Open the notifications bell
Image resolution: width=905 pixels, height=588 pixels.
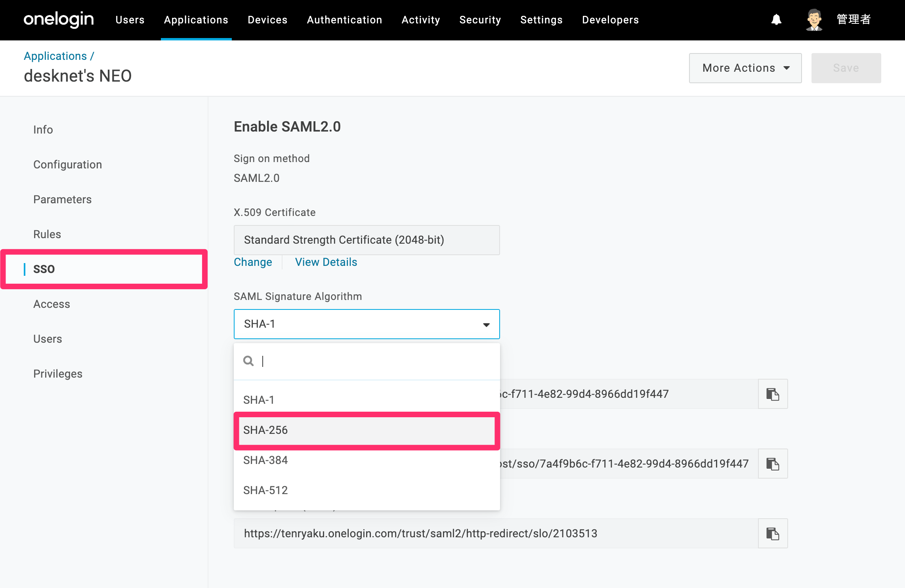(x=776, y=20)
